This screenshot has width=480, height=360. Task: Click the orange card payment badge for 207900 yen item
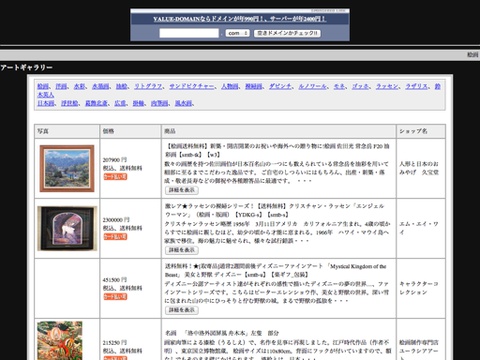click(115, 177)
